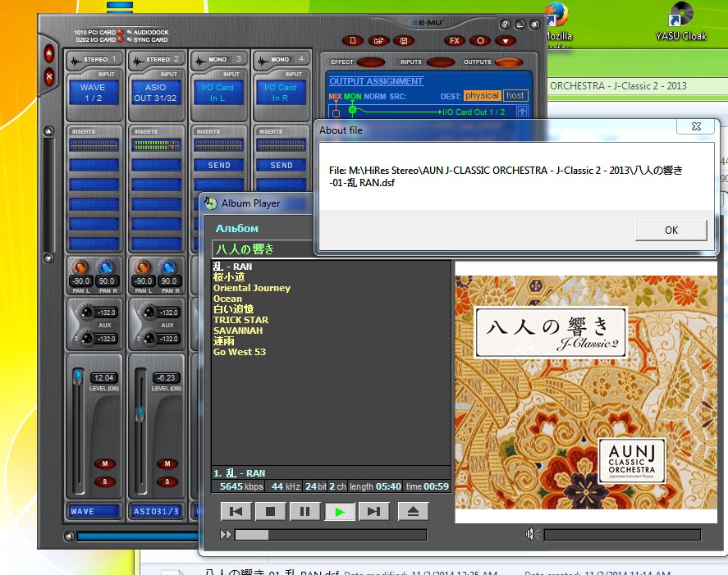Click the red X button on the mixer's left edge
Image resolution: width=728 pixels, height=575 pixels.
coord(48,76)
